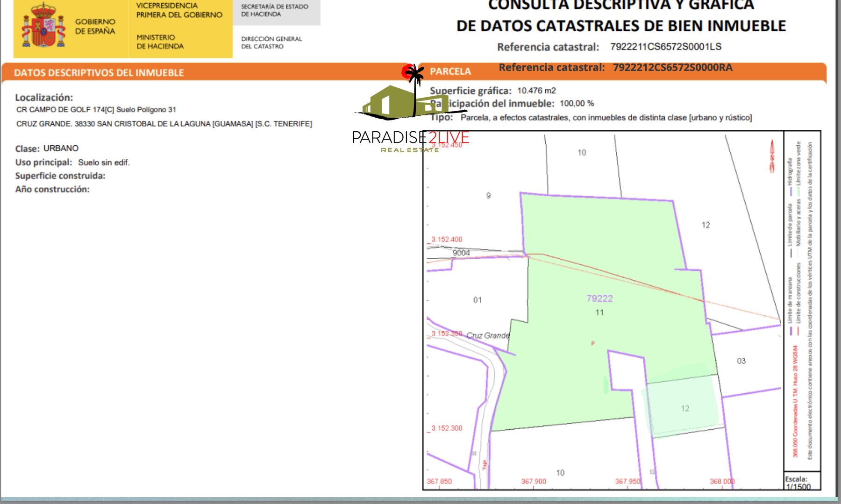Click the red north arrow on map

[772, 156]
